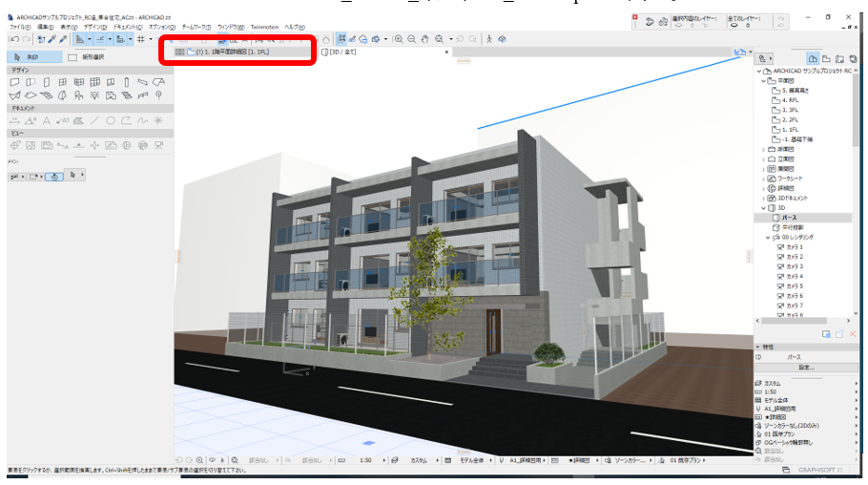The image size is (868, 485).
Task: Collapse the 00 レンダリング camera group
Action: [x=768, y=237]
